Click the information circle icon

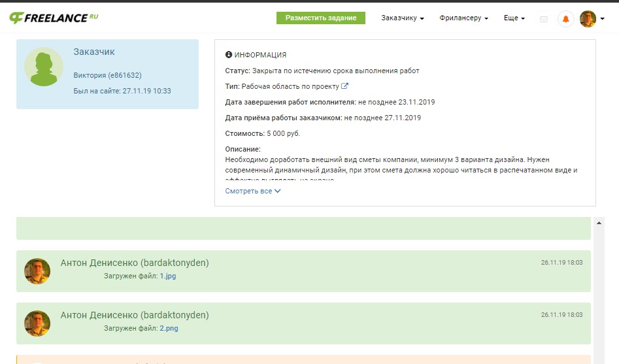click(229, 54)
